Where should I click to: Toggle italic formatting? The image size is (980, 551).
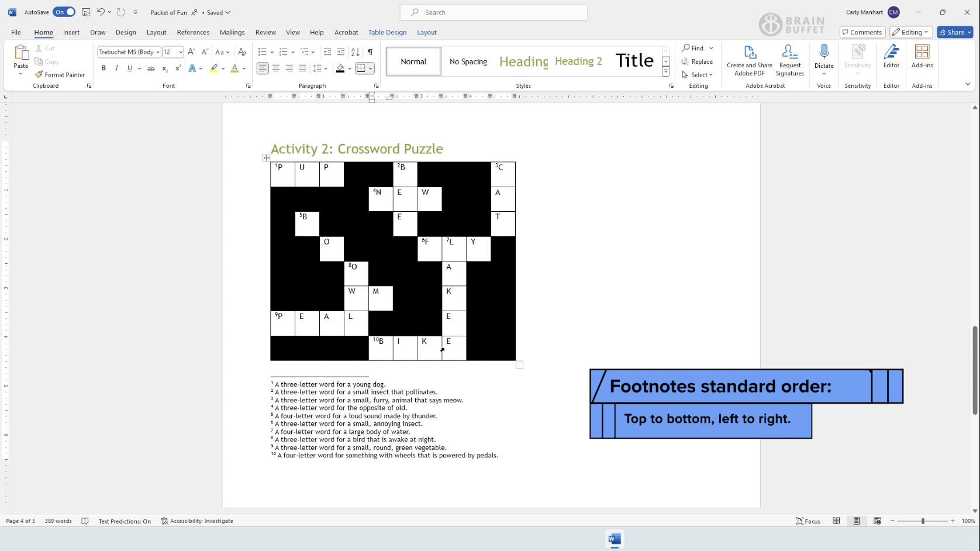[116, 68]
